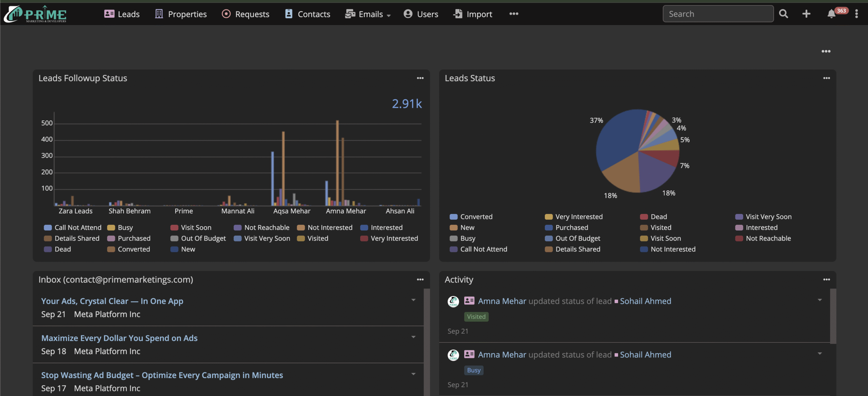Expand dropdown for 'Your Ads, Crystal Clear' email
Image resolution: width=868 pixels, height=396 pixels.
click(413, 300)
